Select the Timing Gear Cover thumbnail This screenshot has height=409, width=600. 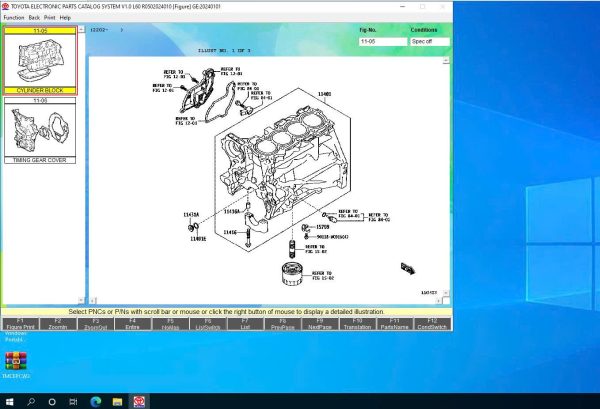(40, 130)
